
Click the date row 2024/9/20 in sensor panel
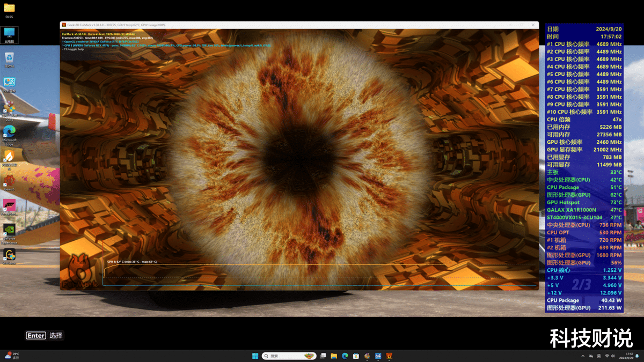point(584,29)
